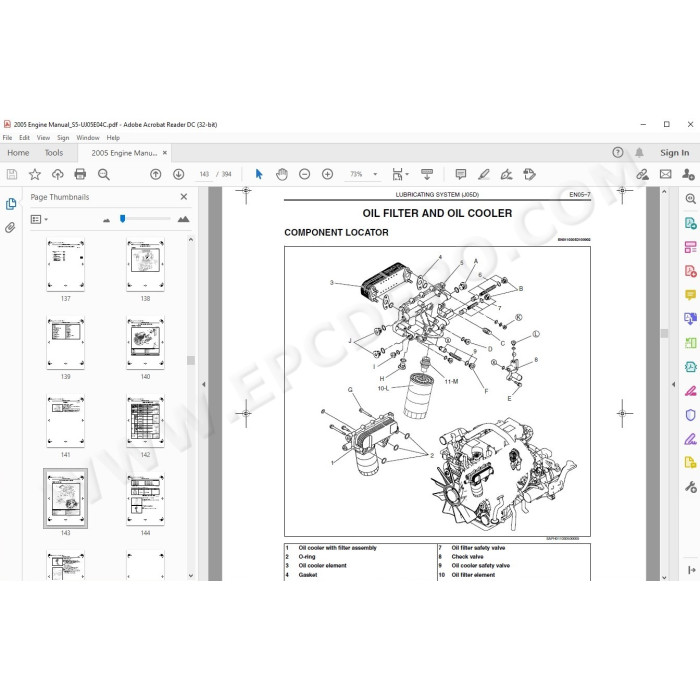The height and width of the screenshot is (700, 700).
Task: Bookmark file with the star icon
Action: [x=35, y=174]
